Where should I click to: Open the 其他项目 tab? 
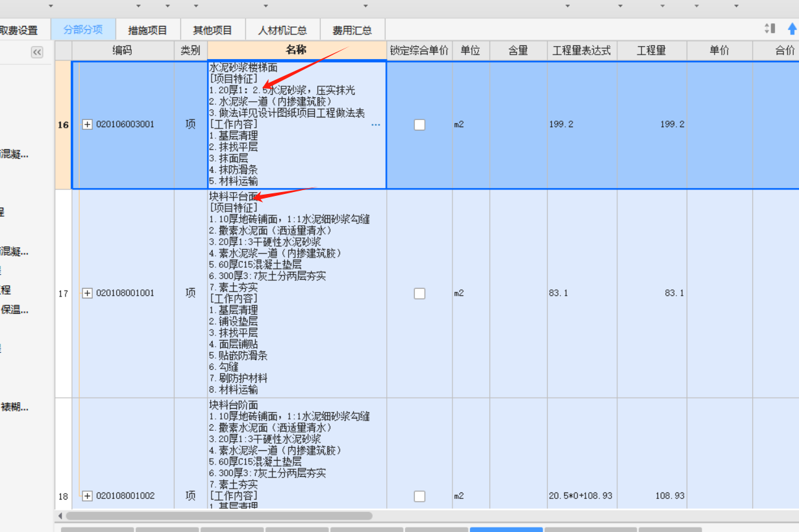pyautogui.click(x=213, y=30)
